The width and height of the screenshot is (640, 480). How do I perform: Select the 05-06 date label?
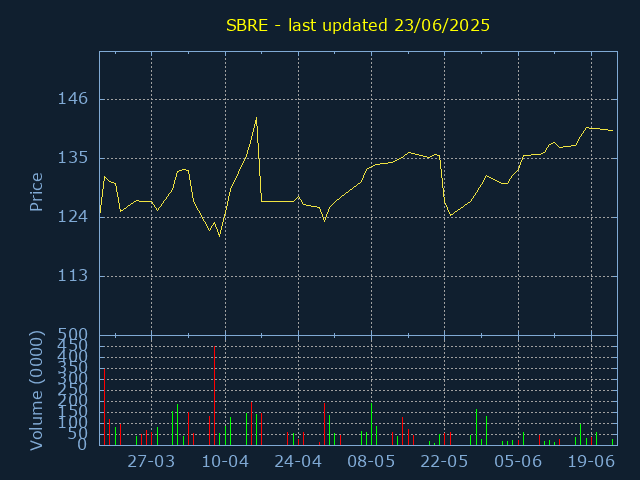[518, 462]
